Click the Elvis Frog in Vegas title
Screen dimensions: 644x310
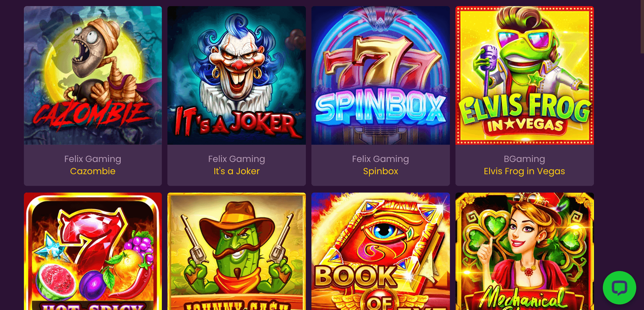click(524, 171)
